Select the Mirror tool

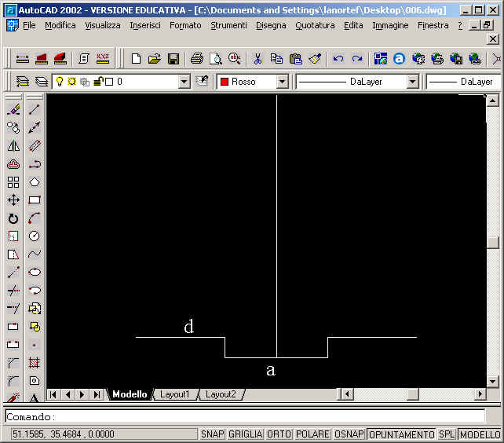pos(13,146)
